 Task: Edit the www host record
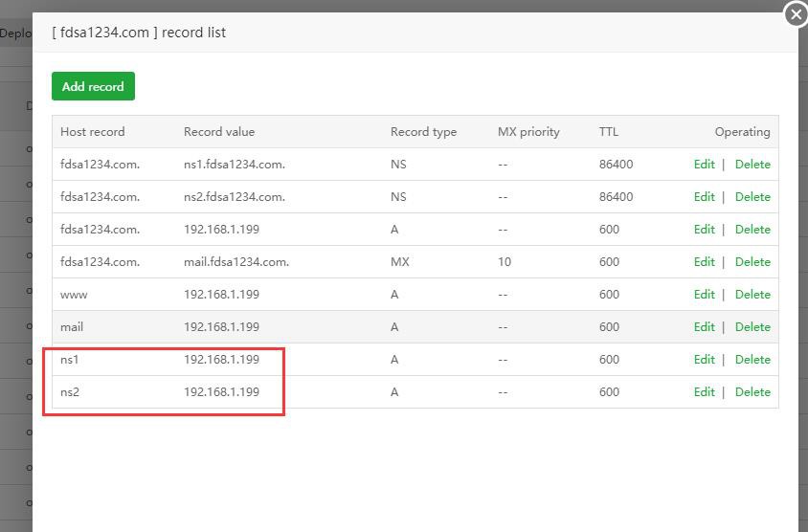coord(705,295)
